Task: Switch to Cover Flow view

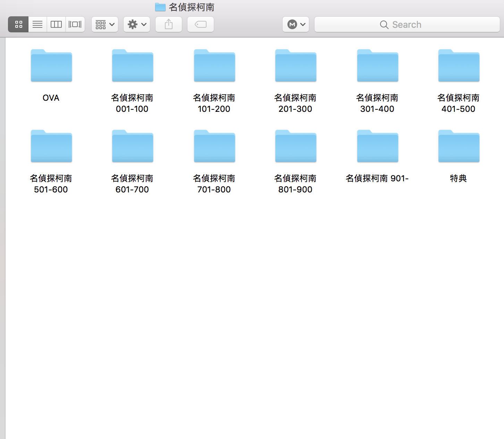Action: pos(75,24)
